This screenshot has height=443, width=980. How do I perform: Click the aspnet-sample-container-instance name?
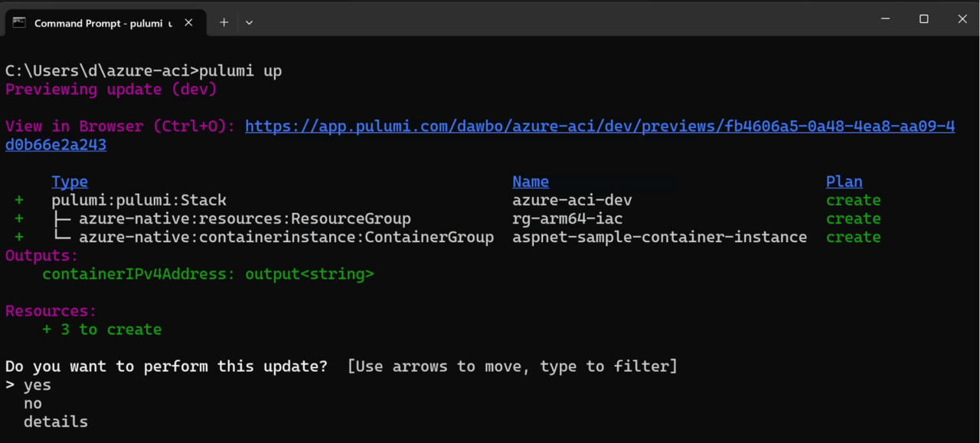[x=659, y=237]
